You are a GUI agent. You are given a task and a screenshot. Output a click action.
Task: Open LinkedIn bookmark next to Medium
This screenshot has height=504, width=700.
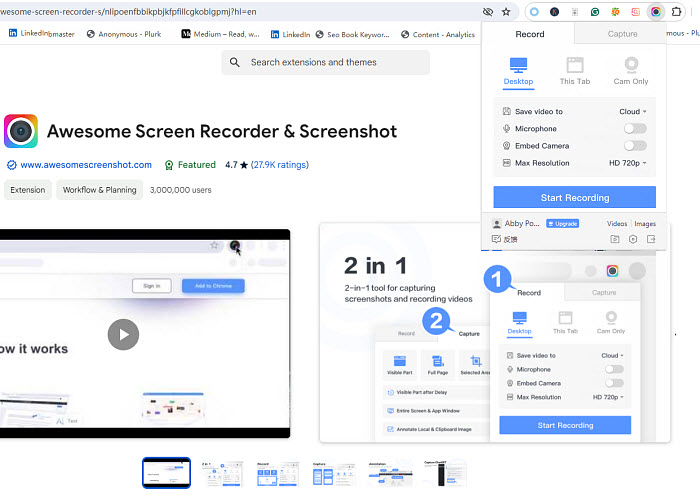[x=290, y=34]
